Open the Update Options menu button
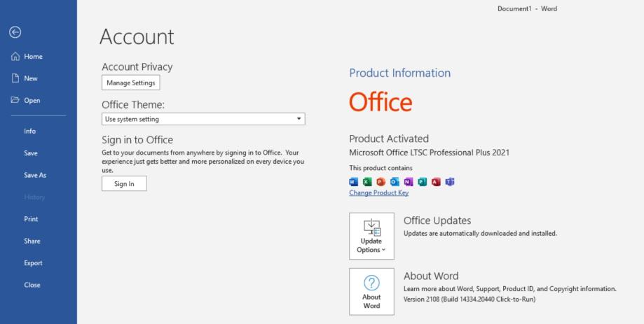The height and width of the screenshot is (324, 644). 371,236
